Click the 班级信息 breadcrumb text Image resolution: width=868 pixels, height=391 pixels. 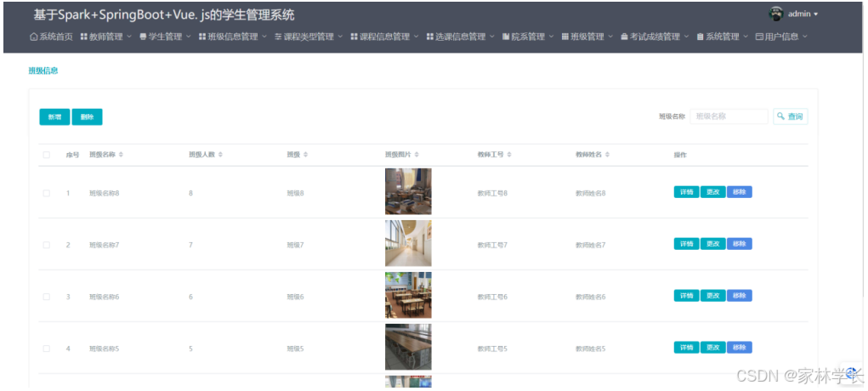(x=43, y=71)
